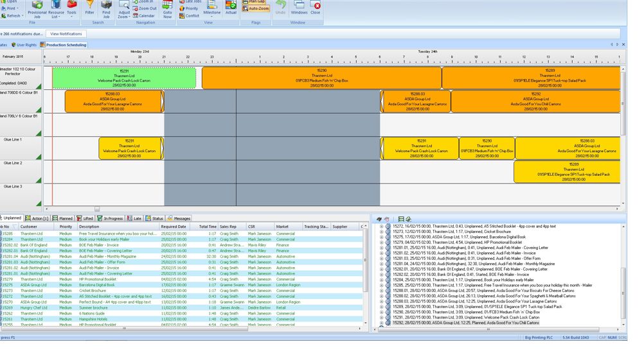Open the Calendar navigation option
Viewport: 644px width, 362px height.
[x=144, y=15]
